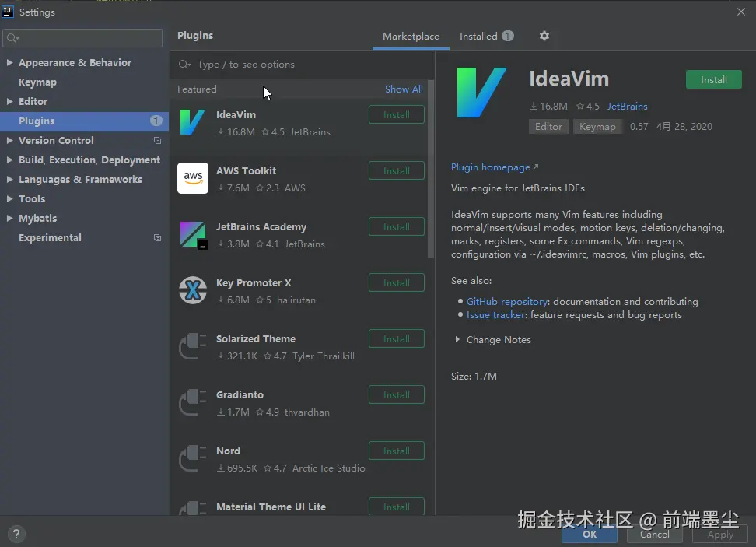Cancel the Settings dialog
This screenshot has height=547, width=756.
[654, 535]
